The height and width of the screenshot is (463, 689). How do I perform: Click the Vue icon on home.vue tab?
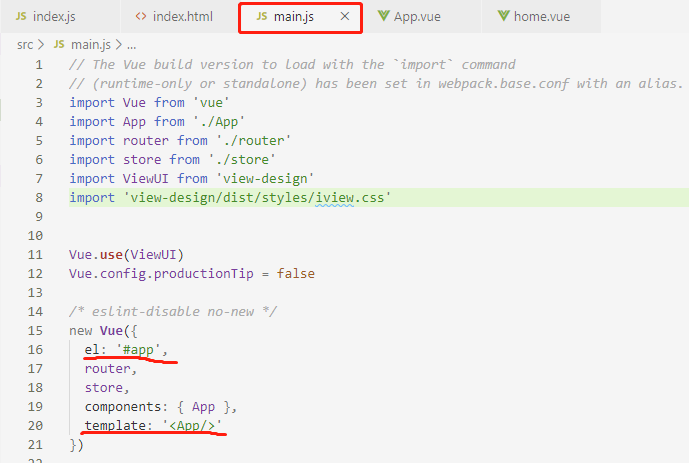[503, 16]
